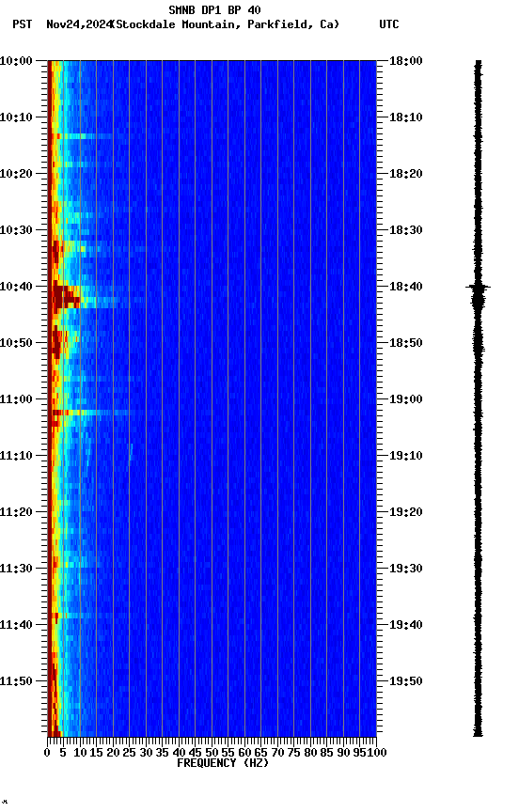The height and width of the screenshot is (812, 519).
Task: Click the '11:20' PST time label
Action: click(x=16, y=513)
